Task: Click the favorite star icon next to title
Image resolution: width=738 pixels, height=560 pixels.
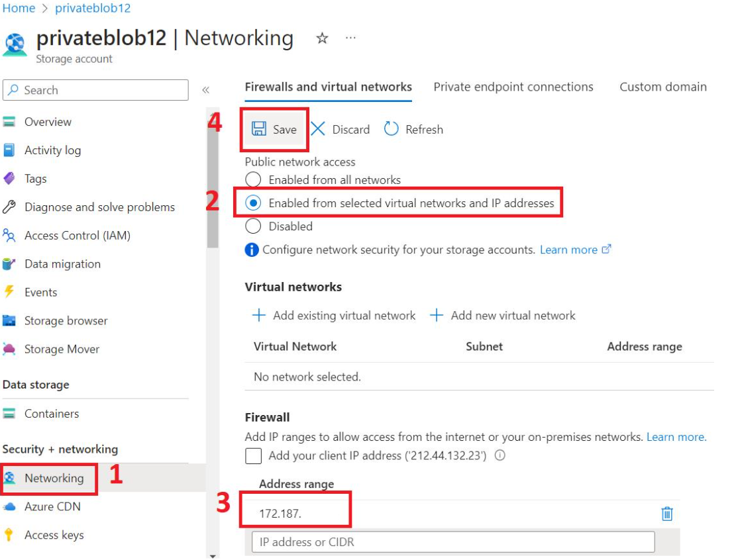Action: (322, 38)
